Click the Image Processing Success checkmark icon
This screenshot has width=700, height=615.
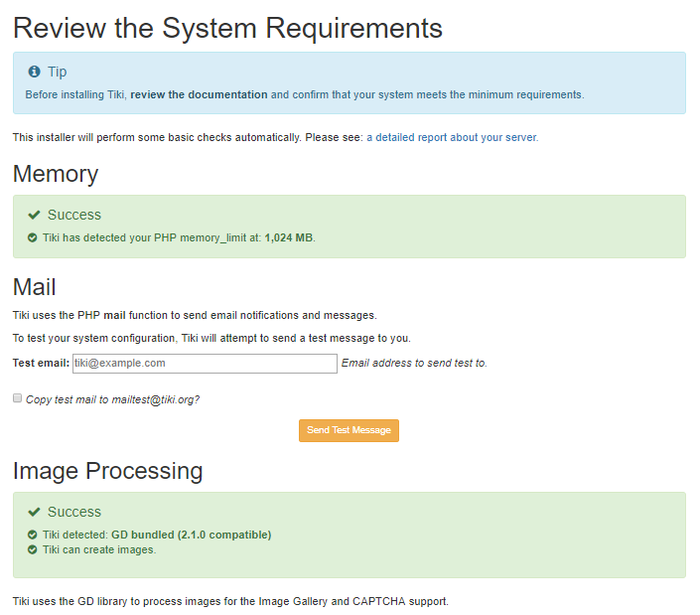pos(34,512)
